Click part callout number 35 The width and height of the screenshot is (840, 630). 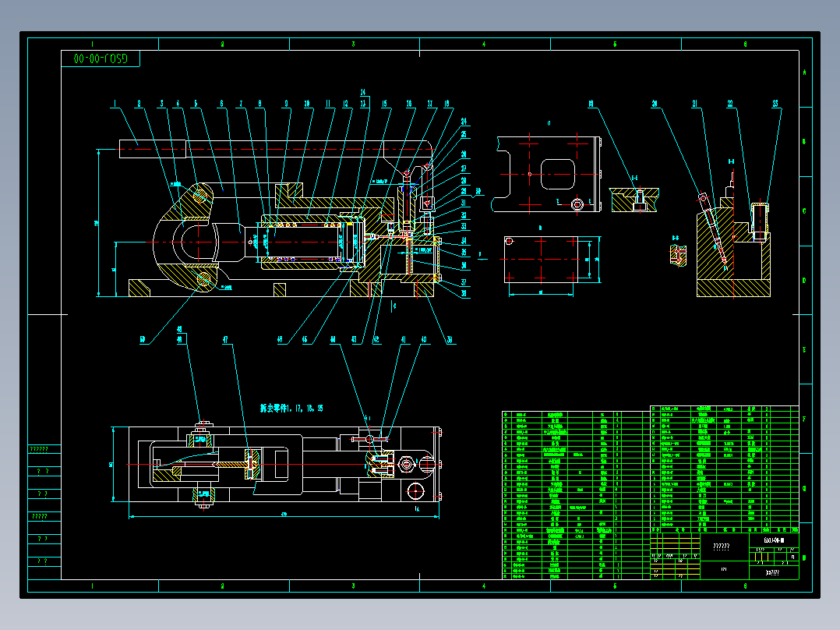point(464,253)
